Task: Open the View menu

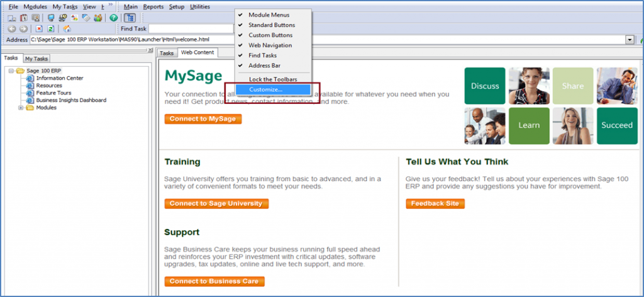Action: (x=89, y=6)
